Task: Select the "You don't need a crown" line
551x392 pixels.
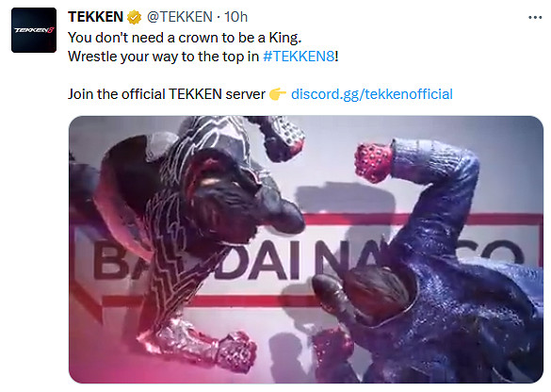Action: coord(185,38)
